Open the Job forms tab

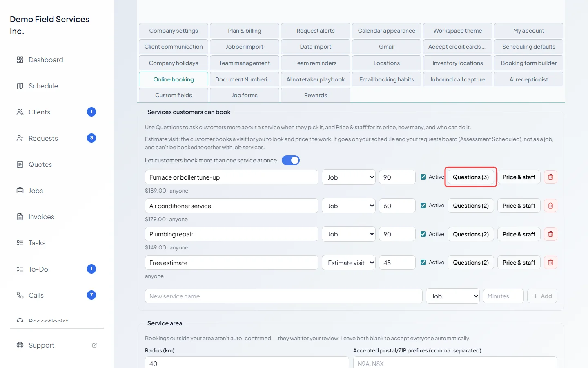[245, 95]
